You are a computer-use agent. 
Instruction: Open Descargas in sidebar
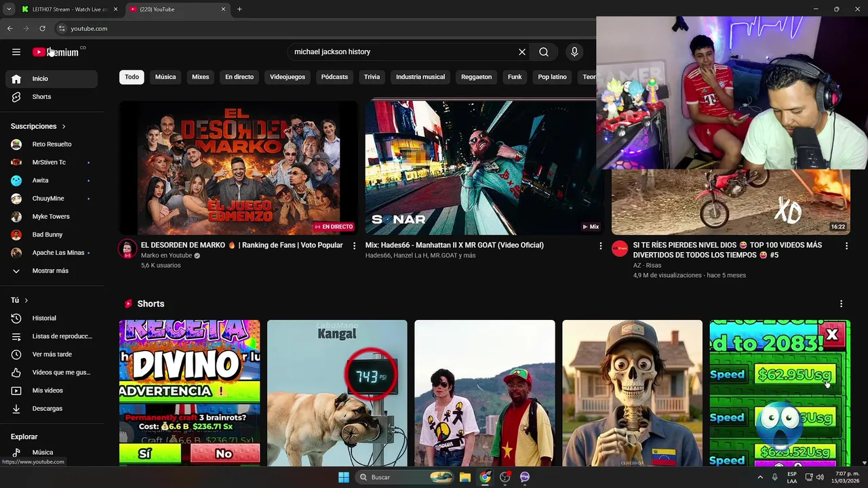pos(52,409)
